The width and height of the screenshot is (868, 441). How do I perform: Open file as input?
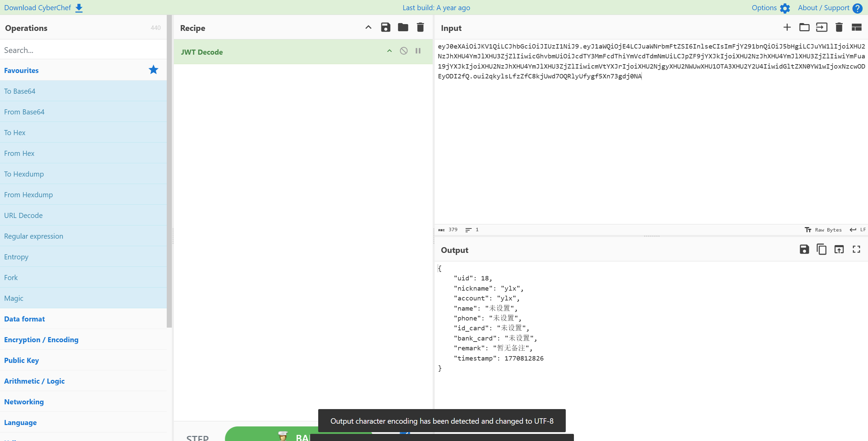(x=821, y=27)
